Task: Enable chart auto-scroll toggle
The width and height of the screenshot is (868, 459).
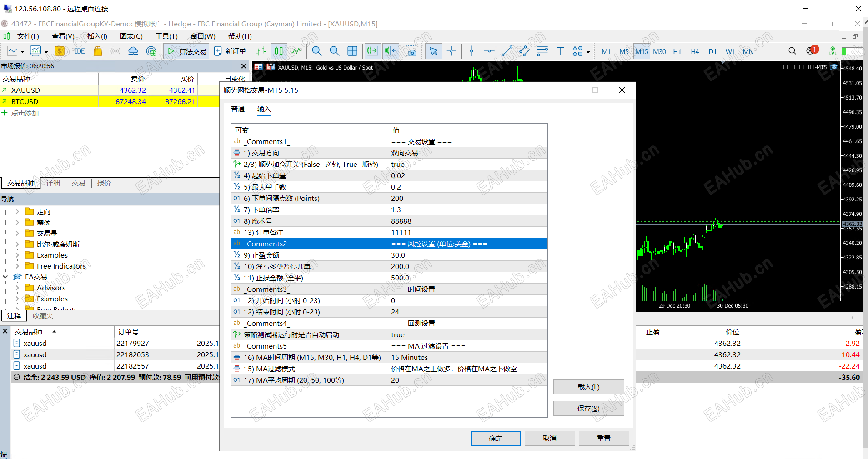Action: (390, 51)
